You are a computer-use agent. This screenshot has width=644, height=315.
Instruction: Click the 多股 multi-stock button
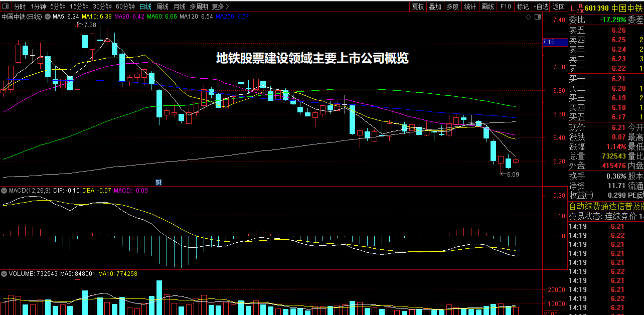452,7
